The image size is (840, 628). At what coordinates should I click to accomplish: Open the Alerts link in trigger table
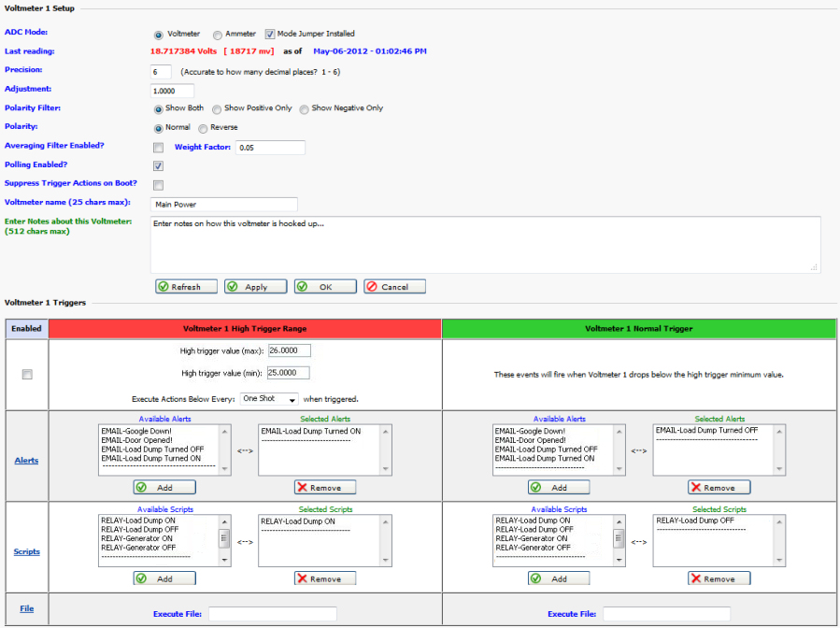[26, 461]
